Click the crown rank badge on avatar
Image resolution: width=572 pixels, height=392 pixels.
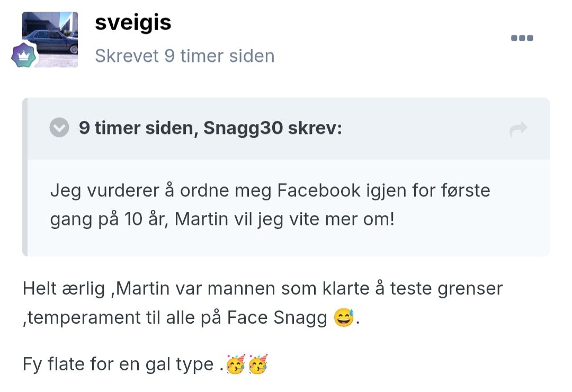point(24,55)
